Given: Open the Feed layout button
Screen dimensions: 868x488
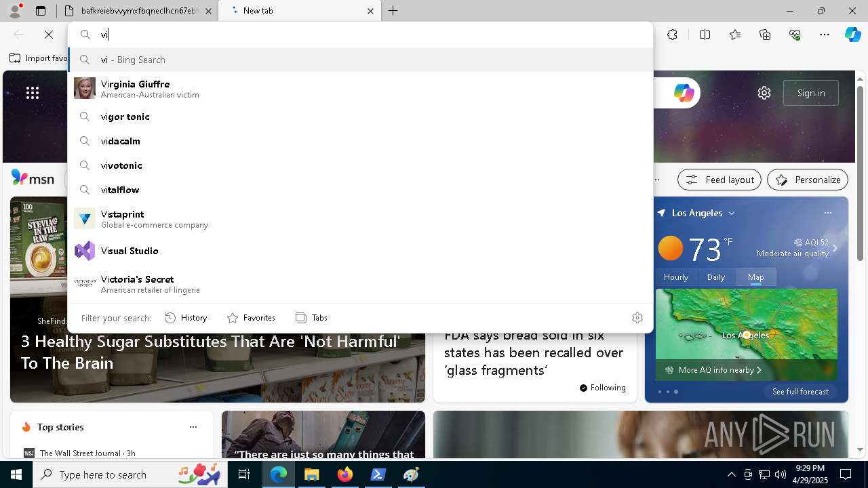Looking at the screenshot, I should (x=719, y=180).
